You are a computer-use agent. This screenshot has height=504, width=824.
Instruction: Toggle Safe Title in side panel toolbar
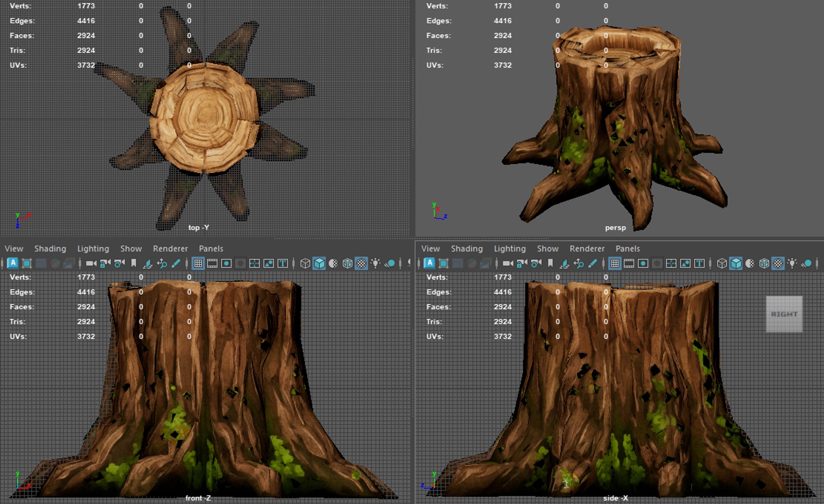tap(699, 264)
